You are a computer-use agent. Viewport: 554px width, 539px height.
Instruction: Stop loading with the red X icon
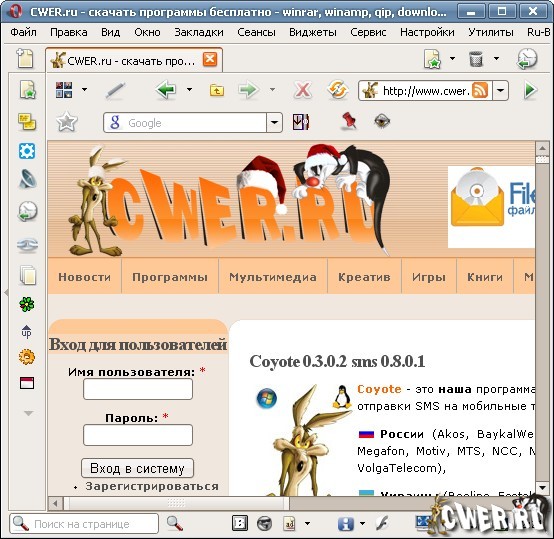(303, 90)
